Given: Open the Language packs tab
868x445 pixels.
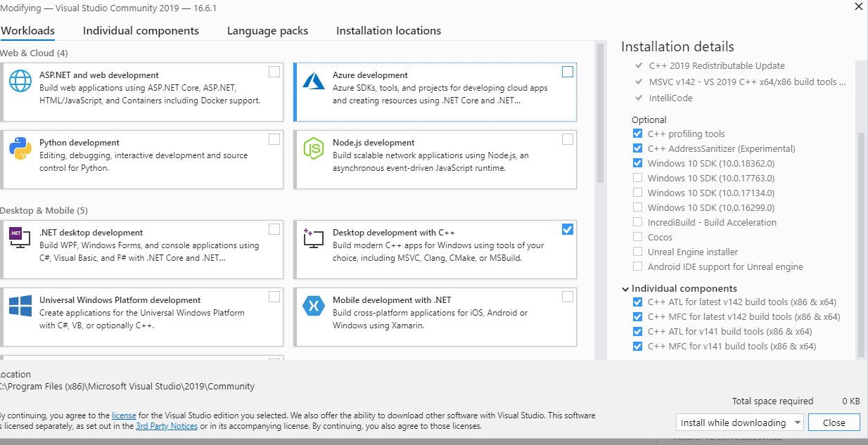Looking at the screenshot, I should (267, 31).
